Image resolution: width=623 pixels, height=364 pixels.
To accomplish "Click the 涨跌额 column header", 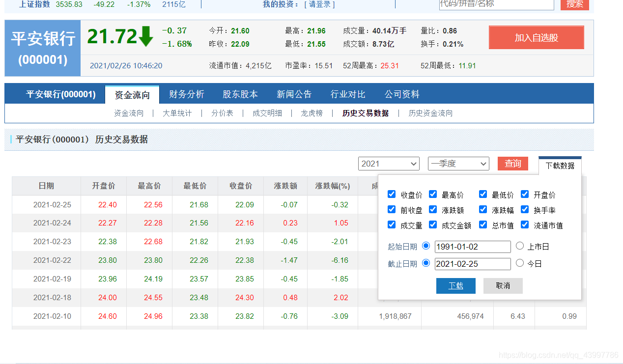I will (x=286, y=186).
